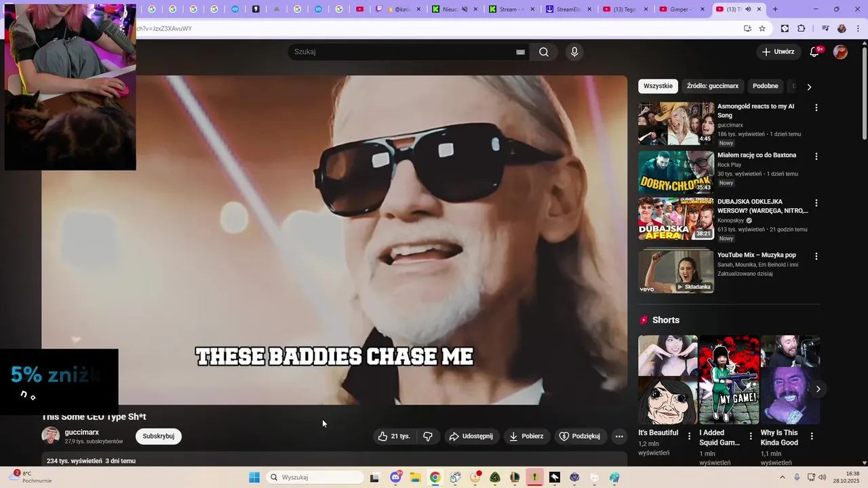This screenshot has width=868, height=488.
Task: Open options for Asmongold reacts video
Action: pos(816,108)
